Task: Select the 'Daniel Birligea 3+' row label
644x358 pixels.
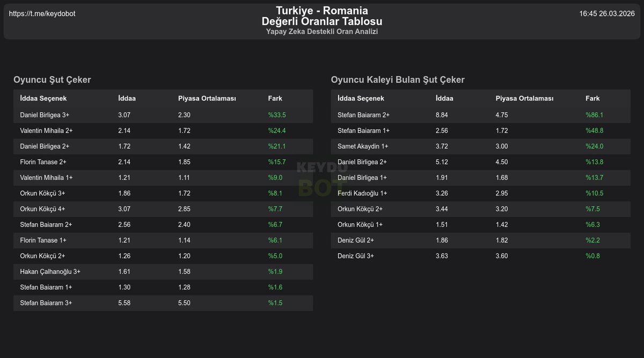Action: 45,115
